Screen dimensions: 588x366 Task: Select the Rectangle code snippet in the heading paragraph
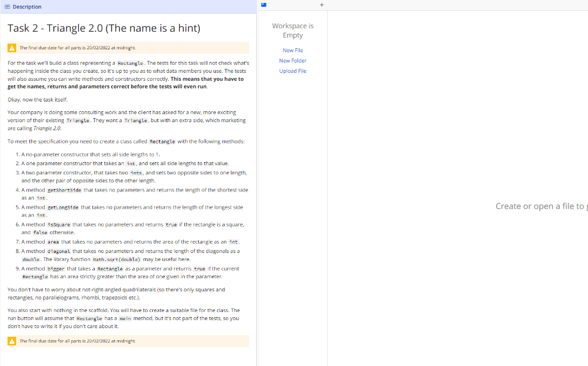[x=131, y=63]
